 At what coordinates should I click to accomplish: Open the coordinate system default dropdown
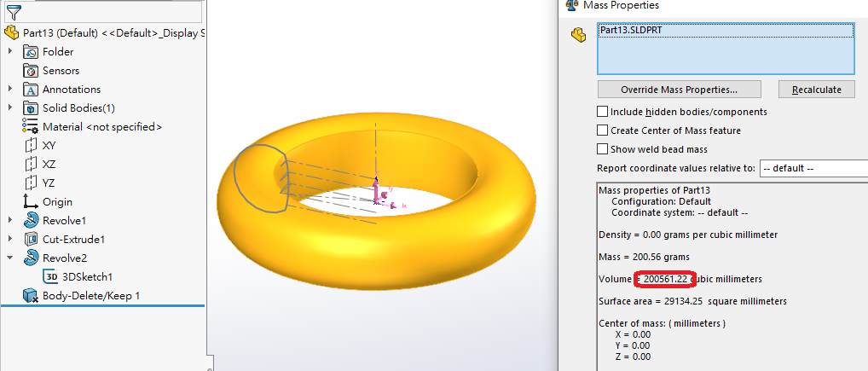point(813,168)
